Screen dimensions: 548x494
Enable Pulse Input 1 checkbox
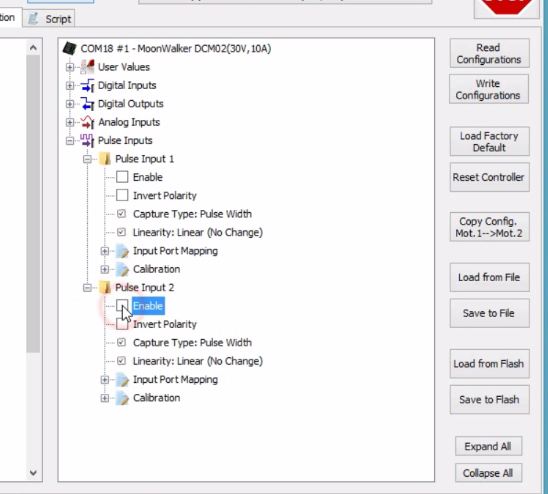pos(122,177)
